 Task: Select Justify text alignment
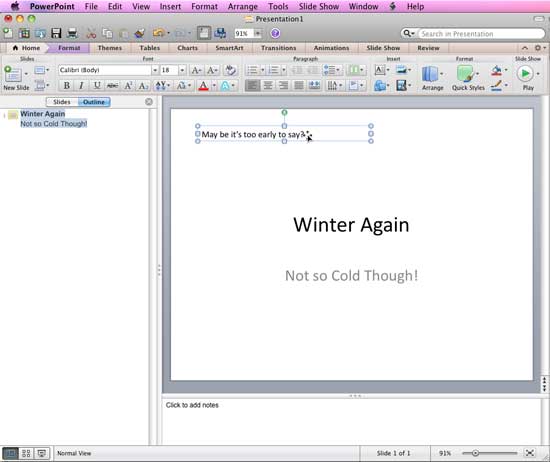(299, 85)
